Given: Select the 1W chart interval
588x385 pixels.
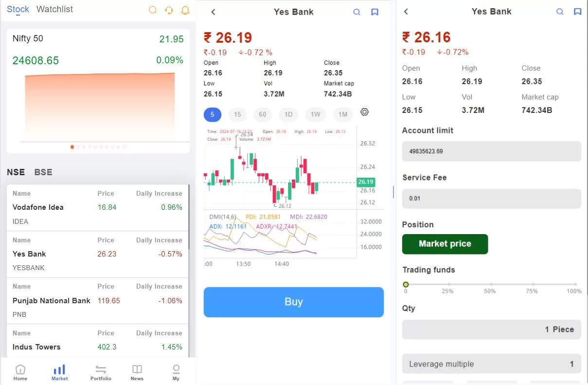Looking at the screenshot, I should pyautogui.click(x=316, y=114).
